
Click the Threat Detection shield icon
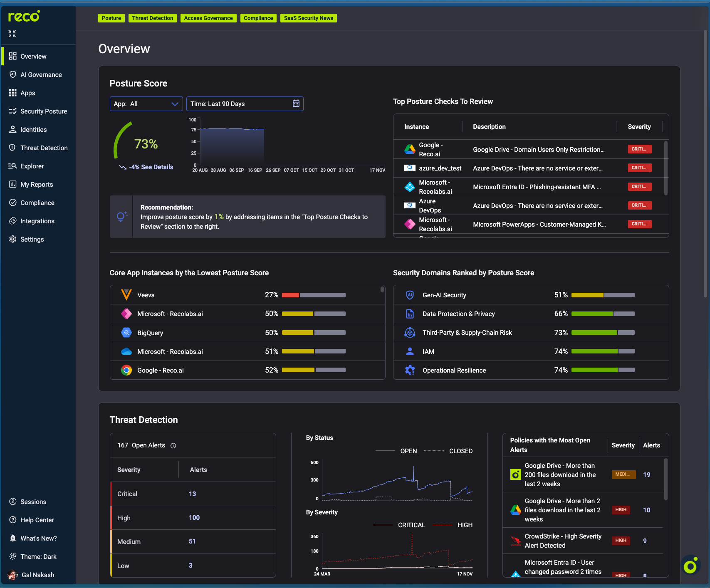point(13,148)
